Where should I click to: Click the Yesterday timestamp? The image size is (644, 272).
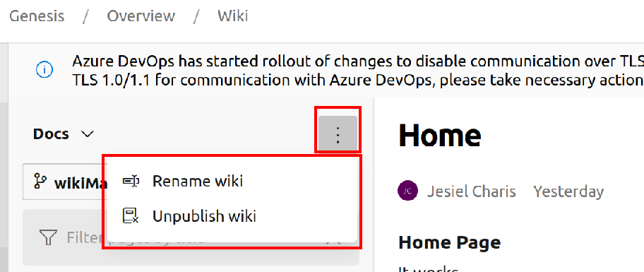point(568,191)
